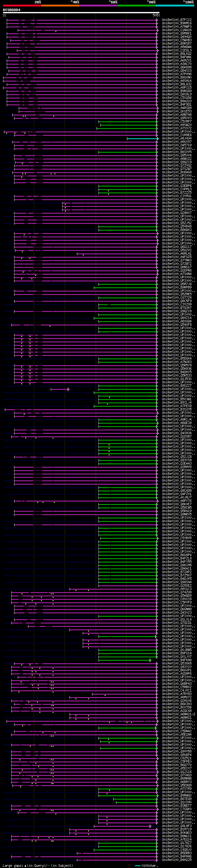
Task: Open hit UniRef100_A7NWF0
Action: 176,26
